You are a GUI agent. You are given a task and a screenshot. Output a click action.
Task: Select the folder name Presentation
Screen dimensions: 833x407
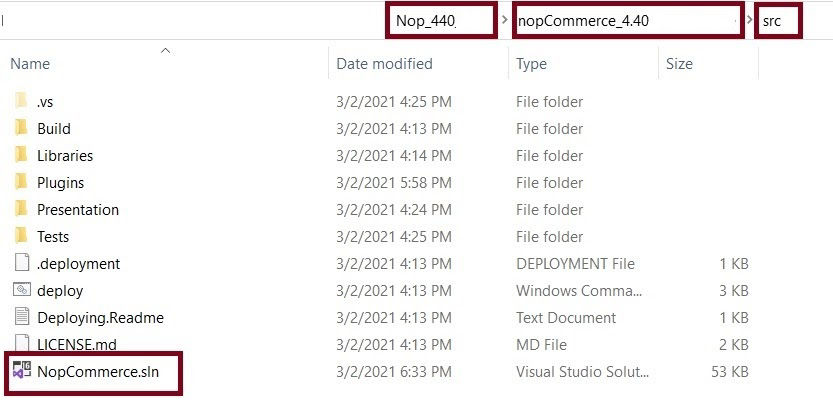click(x=78, y=210)
